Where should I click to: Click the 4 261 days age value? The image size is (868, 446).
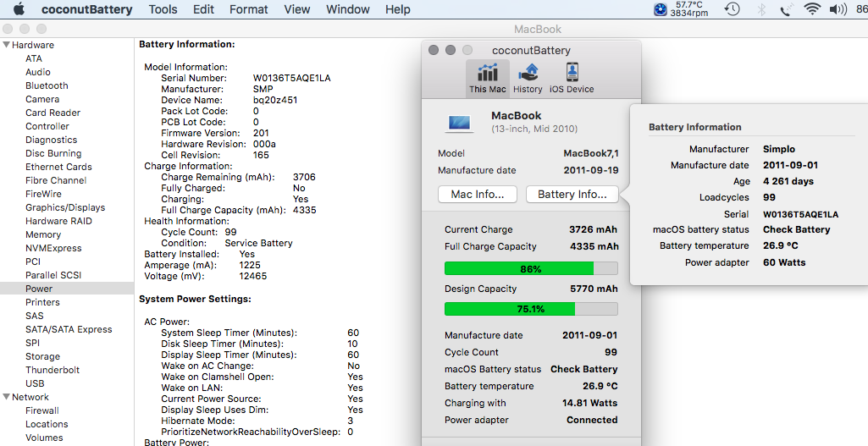pyautogui.click(x=788, y=181)
